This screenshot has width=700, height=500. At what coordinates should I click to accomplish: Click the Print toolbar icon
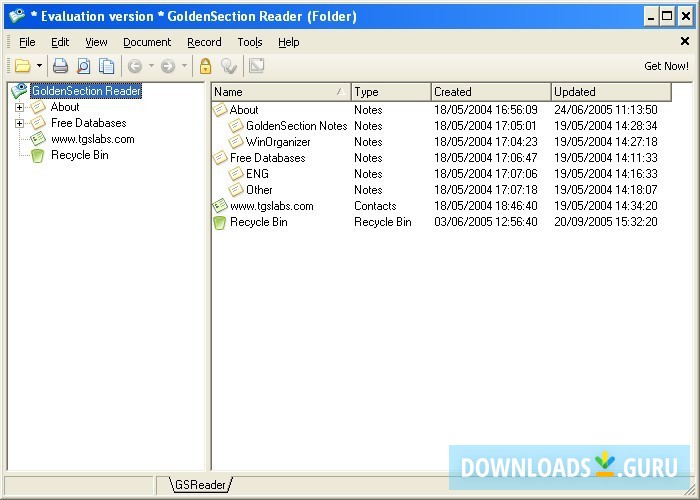pyautogui.click(x=61, y=66)
